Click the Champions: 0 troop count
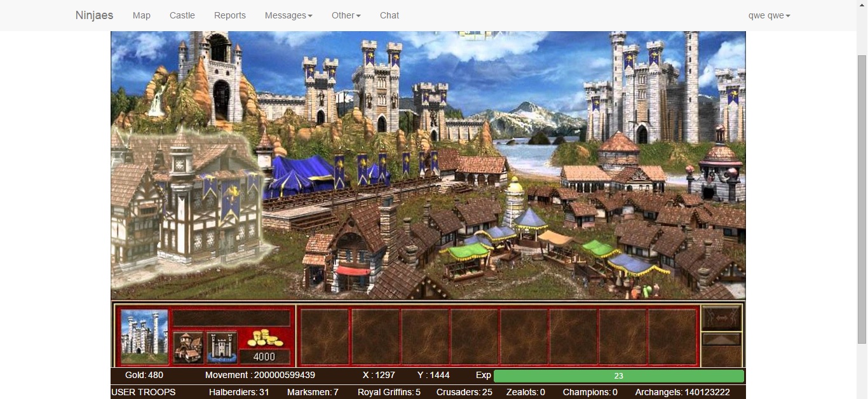 590,393
